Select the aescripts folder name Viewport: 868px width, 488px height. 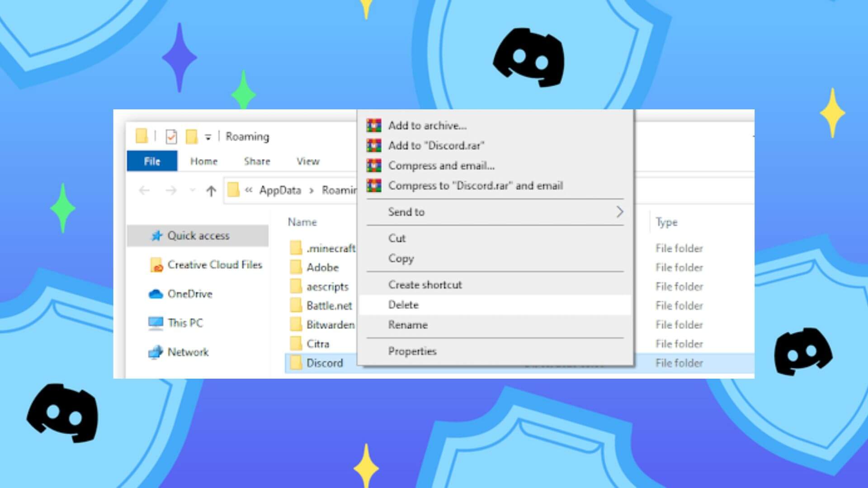point(327,287)
